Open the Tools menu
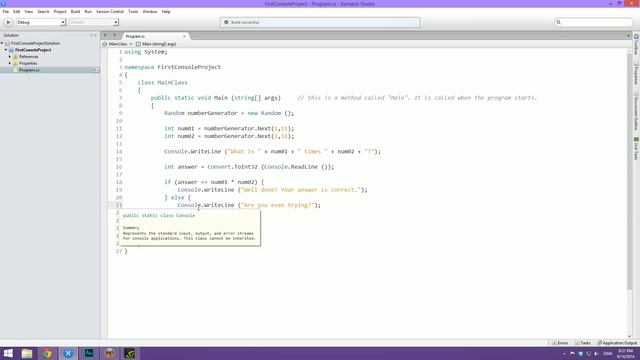This screenshot has width=640, height=360. click(133, 12)
